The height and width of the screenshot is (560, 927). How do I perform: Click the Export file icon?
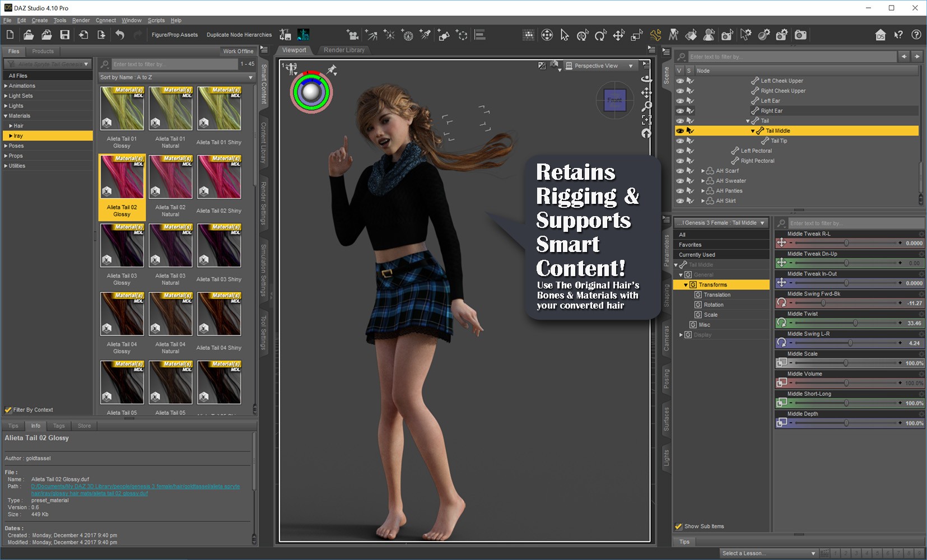(x=101, y=35)
